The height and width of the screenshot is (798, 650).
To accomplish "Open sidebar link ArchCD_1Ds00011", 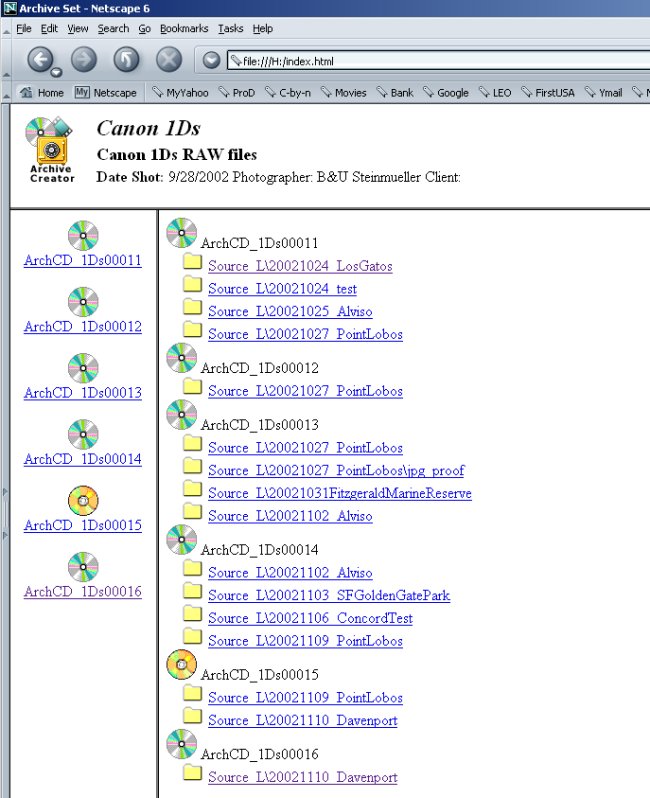I will tap(83, 261).
